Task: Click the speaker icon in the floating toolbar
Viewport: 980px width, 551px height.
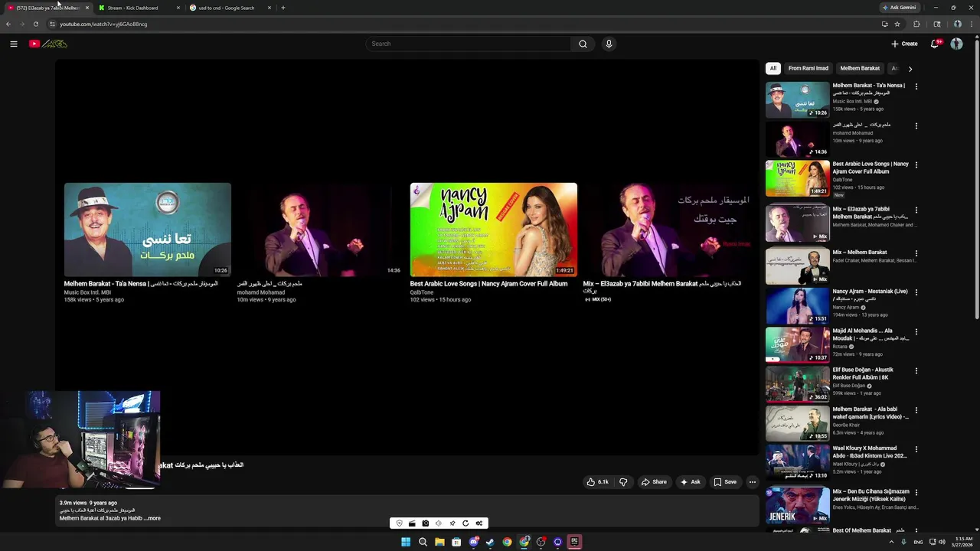Action: click(439, 523)
